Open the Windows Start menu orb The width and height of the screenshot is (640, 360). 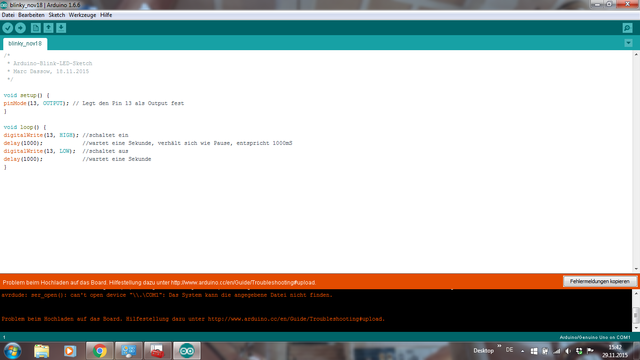point(13,351)
